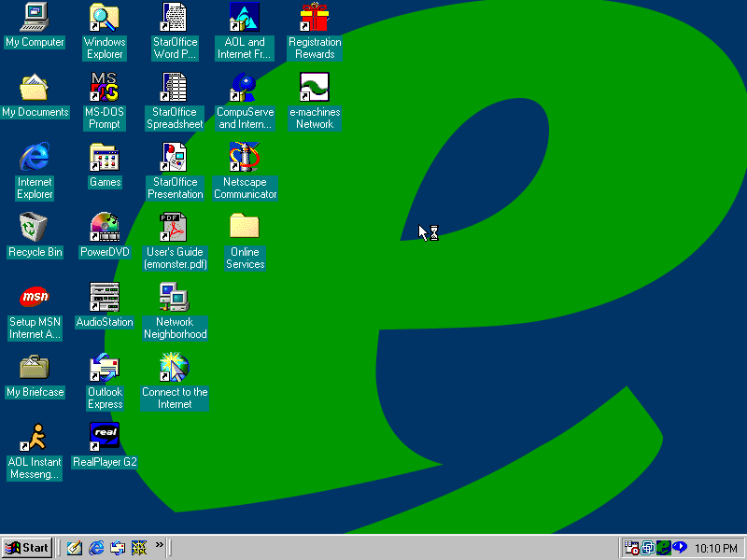Click the AudioStation desktop icon
The width and height of the screenshot is (747, 560).
[x=105, y=297]
